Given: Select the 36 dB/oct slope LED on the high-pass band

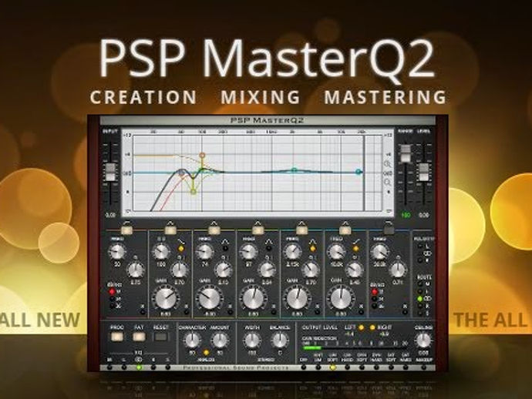Looking at the screenshot, I should [112, 306].
